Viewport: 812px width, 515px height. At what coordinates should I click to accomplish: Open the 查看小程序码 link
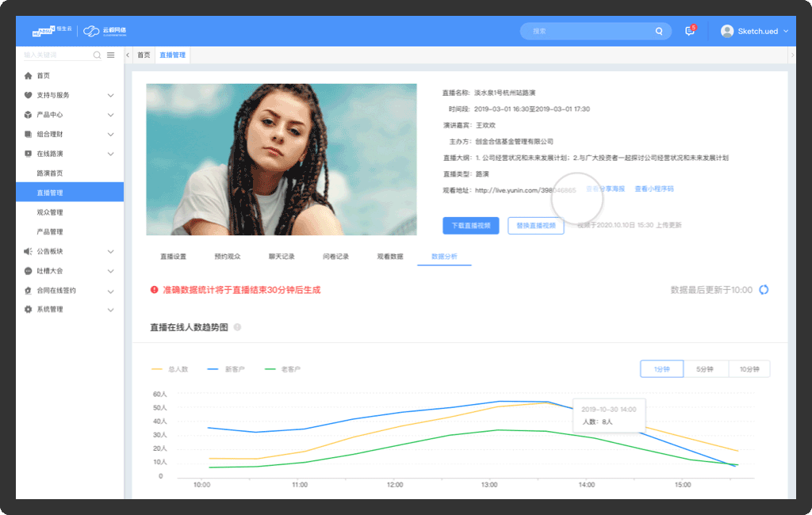click(x=654, y=189)
